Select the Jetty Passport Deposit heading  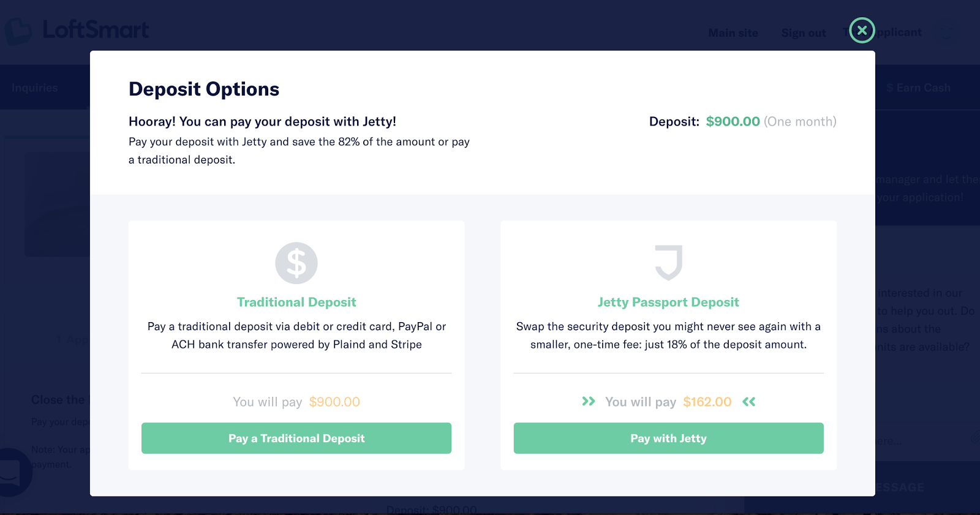[668, 302]
